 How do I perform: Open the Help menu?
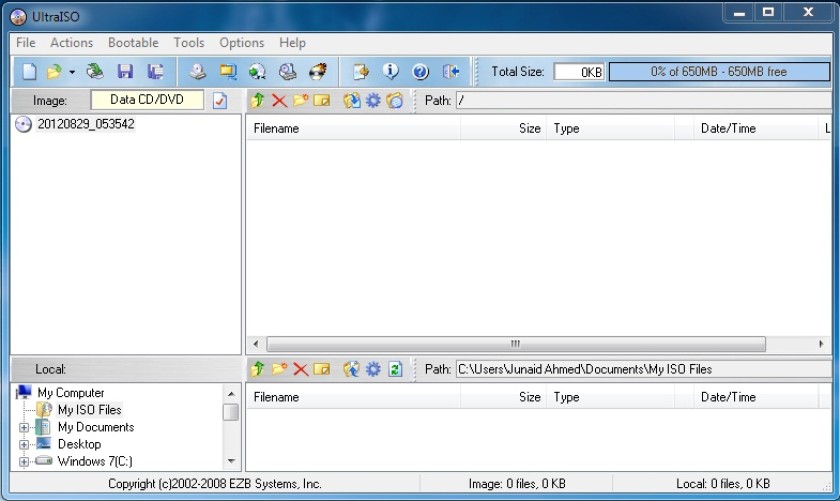pyautogui.click(x=292, y=43)
